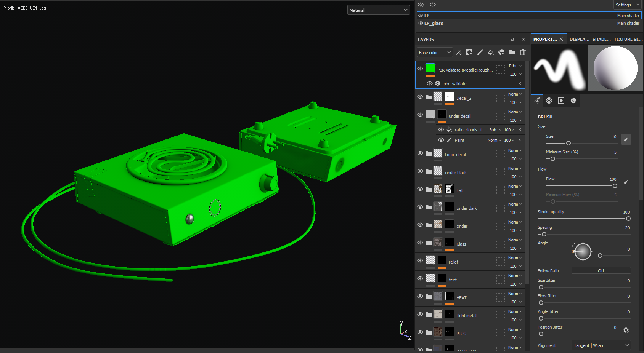The height and width of the screenshot is (353, 644).
Task: Click the Add mask icon
Action: click(x=469, y=52)
